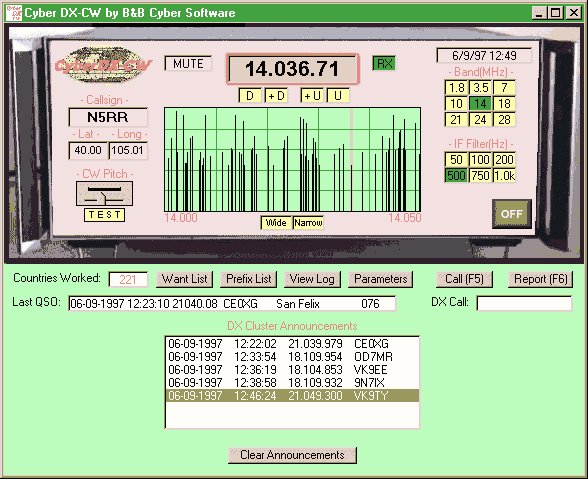Click the DX Call input field

coord(524,303)
